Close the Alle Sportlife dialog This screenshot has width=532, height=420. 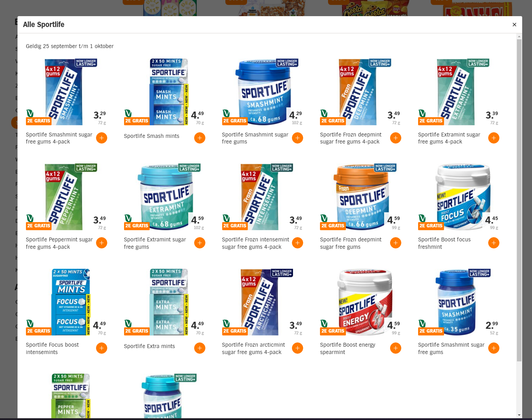[x=514, y=25]
